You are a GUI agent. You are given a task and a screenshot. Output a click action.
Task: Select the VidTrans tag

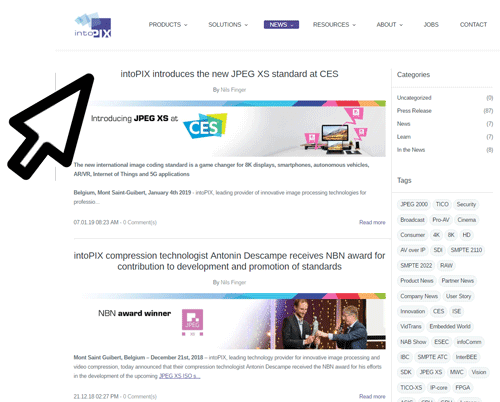pyautogui.click(x=411, y=326)
